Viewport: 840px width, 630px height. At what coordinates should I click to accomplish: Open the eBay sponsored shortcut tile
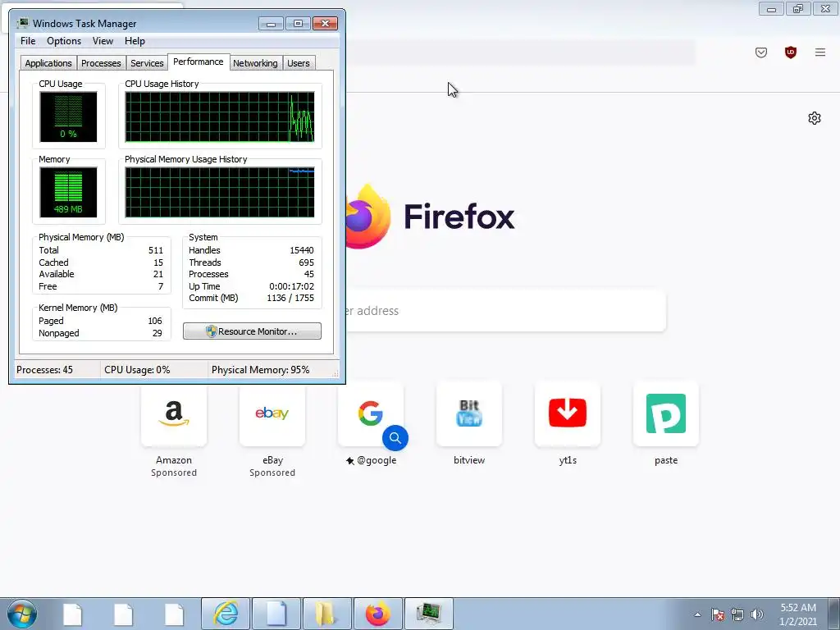[x=272, y=414]
